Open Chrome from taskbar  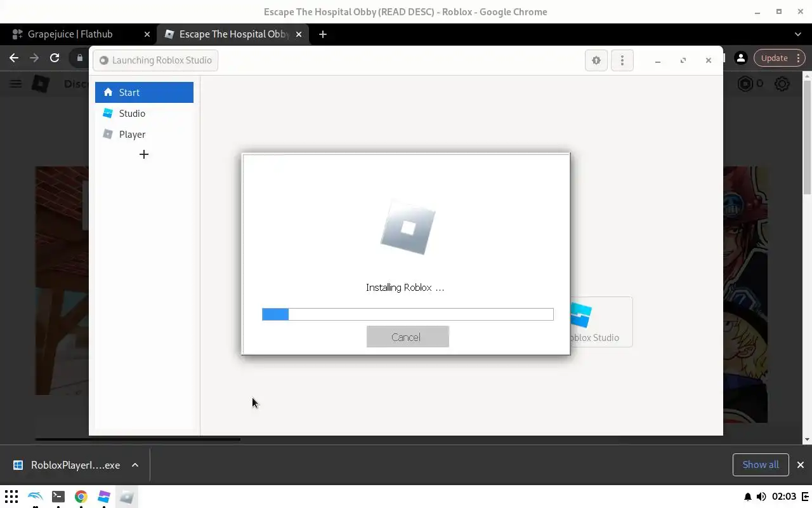(81, 497)
